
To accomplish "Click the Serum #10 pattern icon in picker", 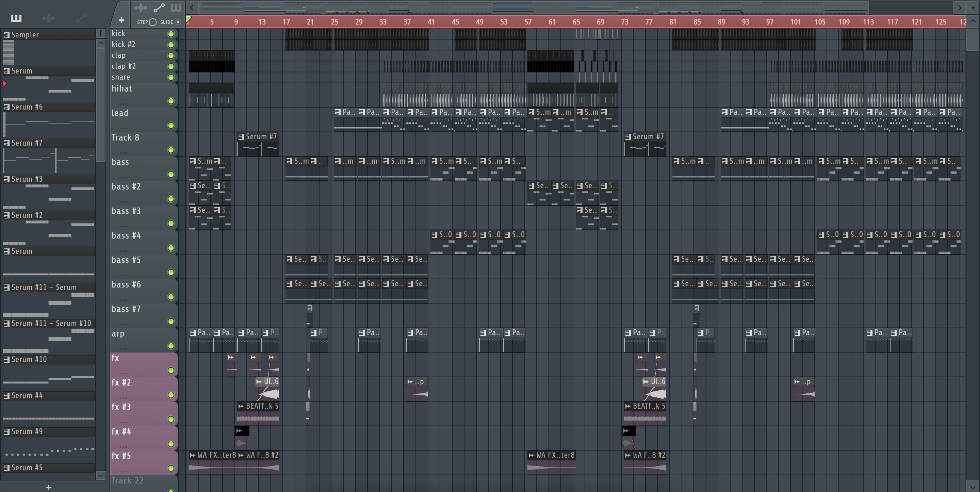I will pos(6,360).
